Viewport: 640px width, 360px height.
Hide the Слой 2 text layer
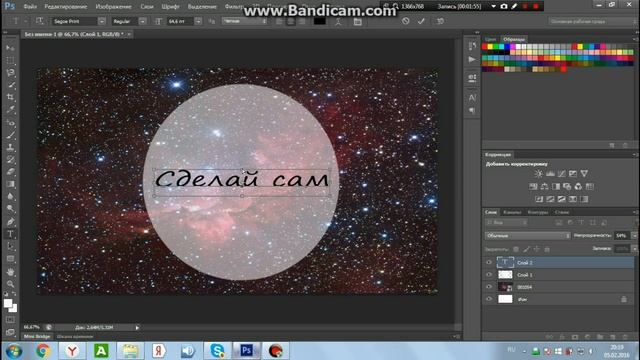(x=489, y=262)
